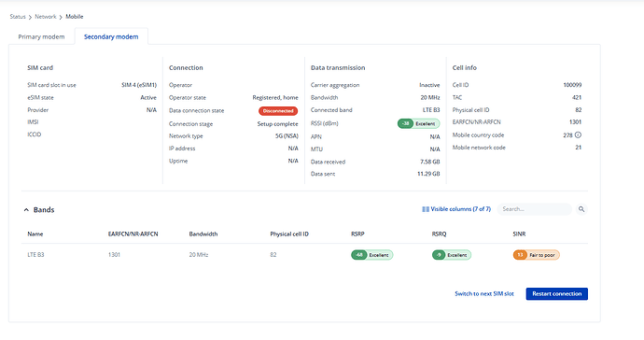Viewport: 644px width, 340px height.
Task: Click the SIM 4 (eSIM1) value
Action: coord(139,85)
